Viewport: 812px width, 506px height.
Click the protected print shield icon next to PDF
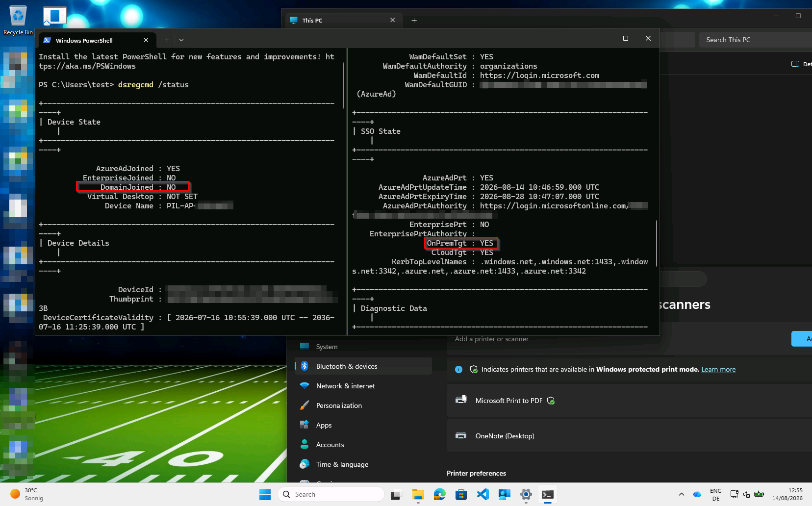point(551,401)
